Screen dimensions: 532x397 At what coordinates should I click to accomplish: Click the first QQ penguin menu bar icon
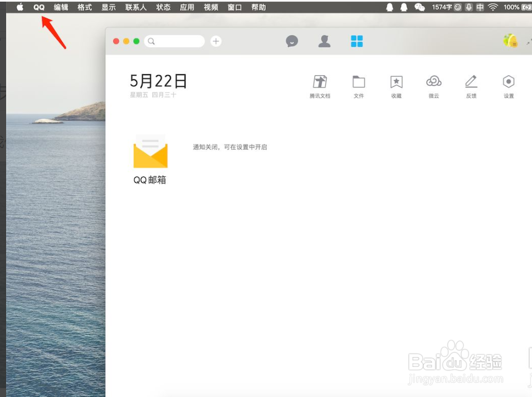389,7
